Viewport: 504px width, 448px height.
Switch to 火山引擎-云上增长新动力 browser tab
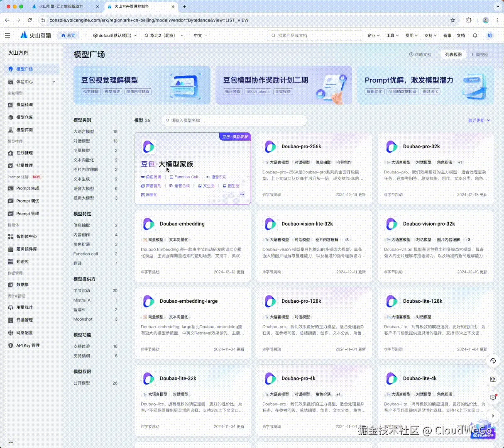64,7
